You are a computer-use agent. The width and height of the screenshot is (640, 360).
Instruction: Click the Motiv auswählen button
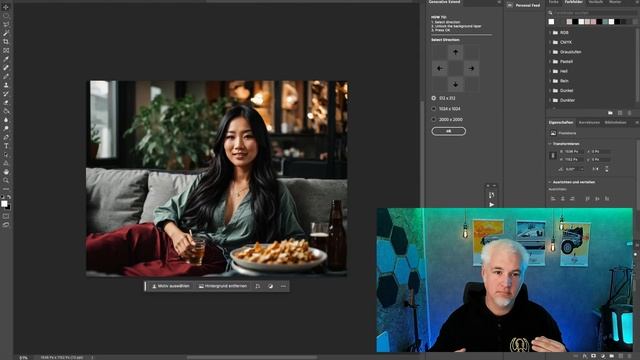(x=171, y=286)
